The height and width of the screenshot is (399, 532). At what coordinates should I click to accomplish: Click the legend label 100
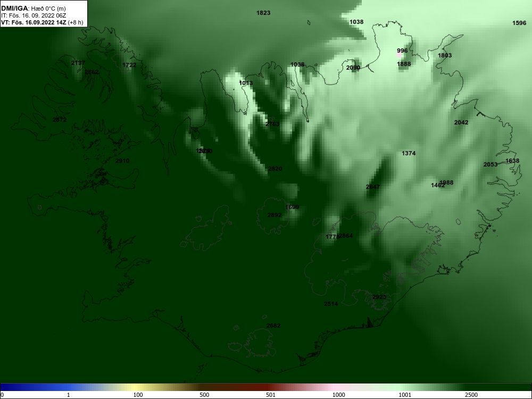coord(138,395)
